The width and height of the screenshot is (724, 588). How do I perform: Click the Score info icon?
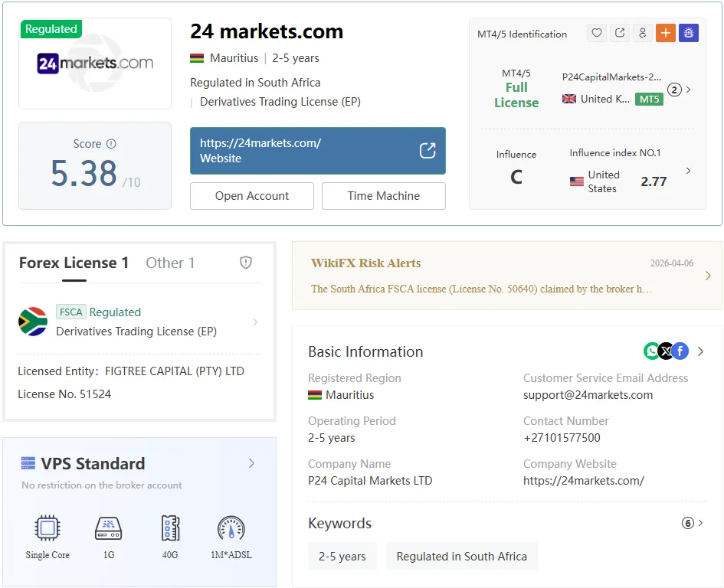click(111, 143)
